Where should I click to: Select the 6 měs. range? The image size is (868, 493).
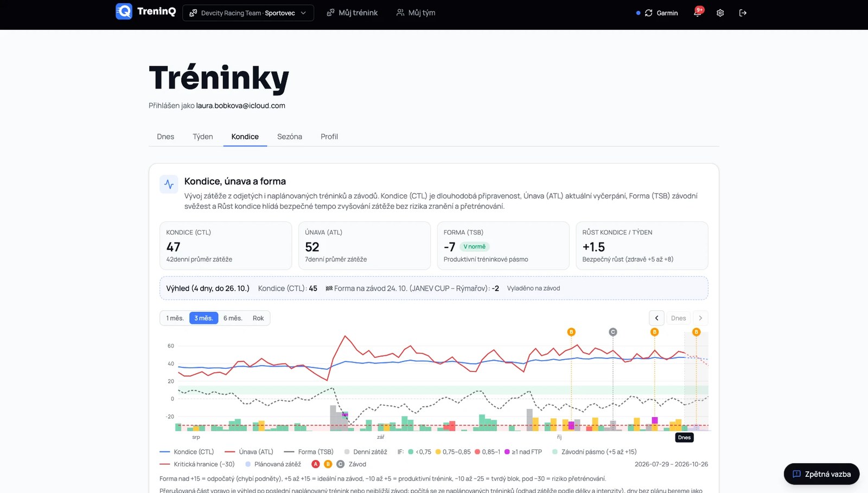(x=233, y=318)
